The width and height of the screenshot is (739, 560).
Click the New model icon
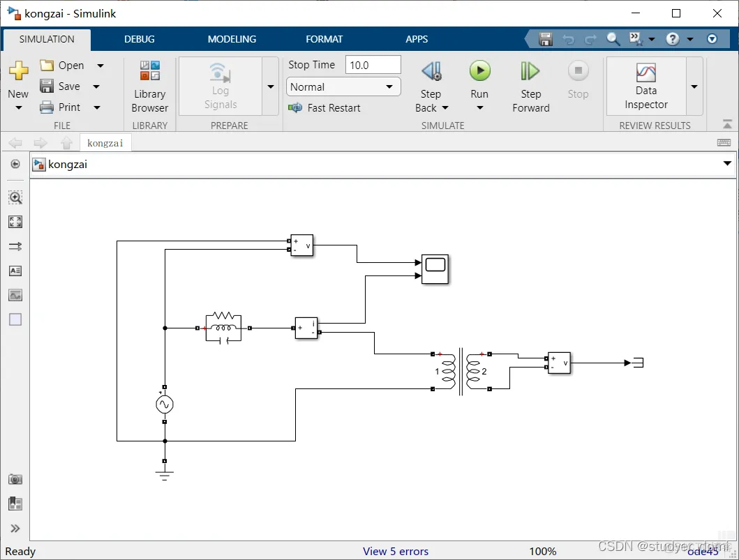pos(18,70)
